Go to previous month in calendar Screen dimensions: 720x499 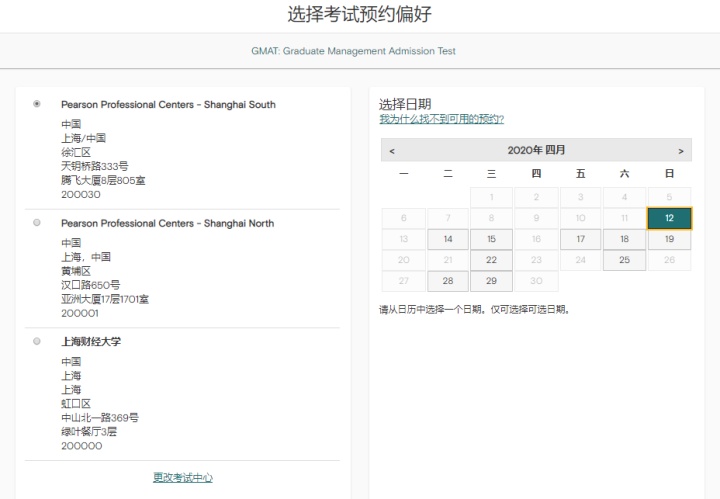click(x=392, y=151)
